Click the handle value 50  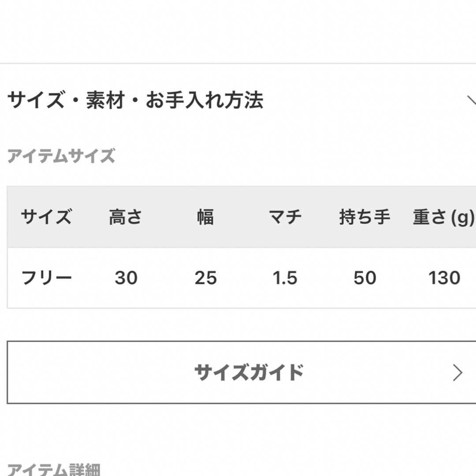365,278
